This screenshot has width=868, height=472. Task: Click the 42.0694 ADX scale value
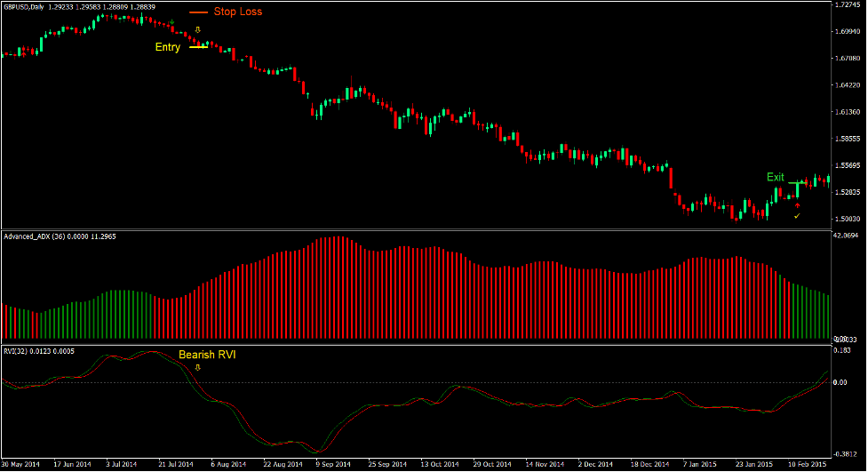coord(846,236)
